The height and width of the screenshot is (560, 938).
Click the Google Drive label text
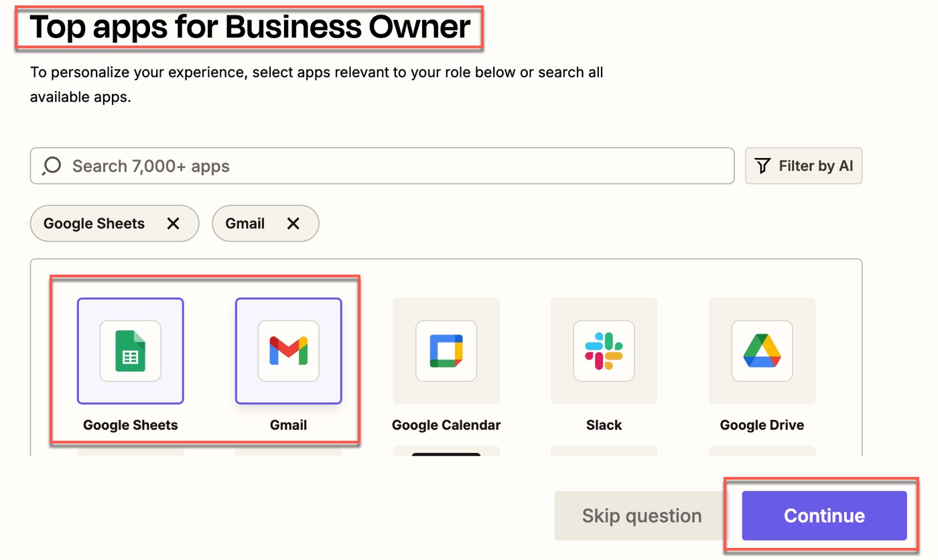(x=762, y=425)
